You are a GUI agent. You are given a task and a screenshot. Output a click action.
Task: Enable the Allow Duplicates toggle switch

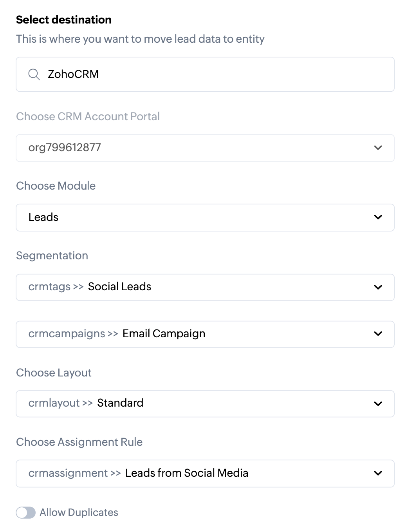tap(26, 512)
